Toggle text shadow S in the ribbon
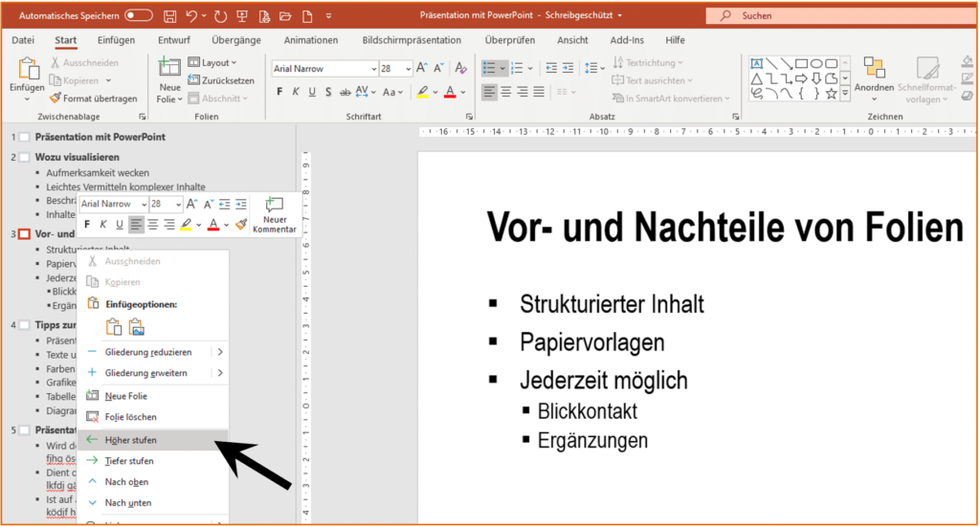 point(328,92)
